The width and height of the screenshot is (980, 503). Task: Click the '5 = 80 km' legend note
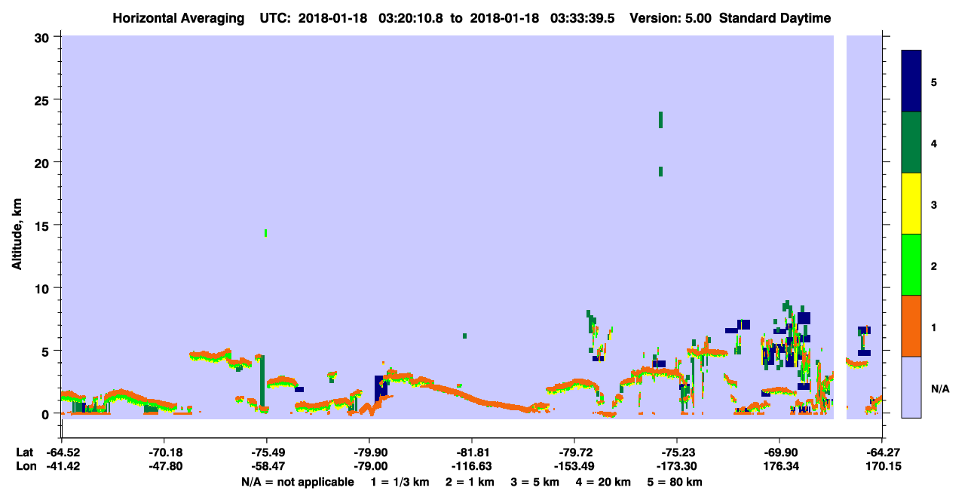pos(676,482)
